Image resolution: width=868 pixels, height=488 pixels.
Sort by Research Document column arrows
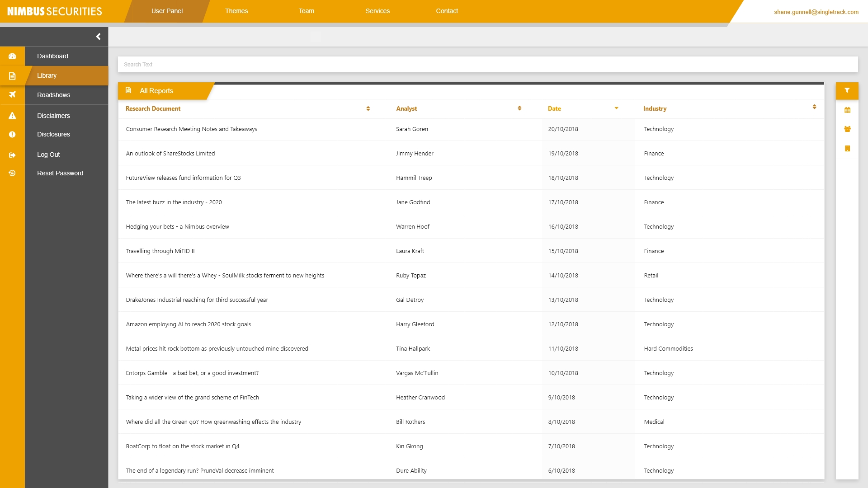pyautogui.click(x=368, y=108)
